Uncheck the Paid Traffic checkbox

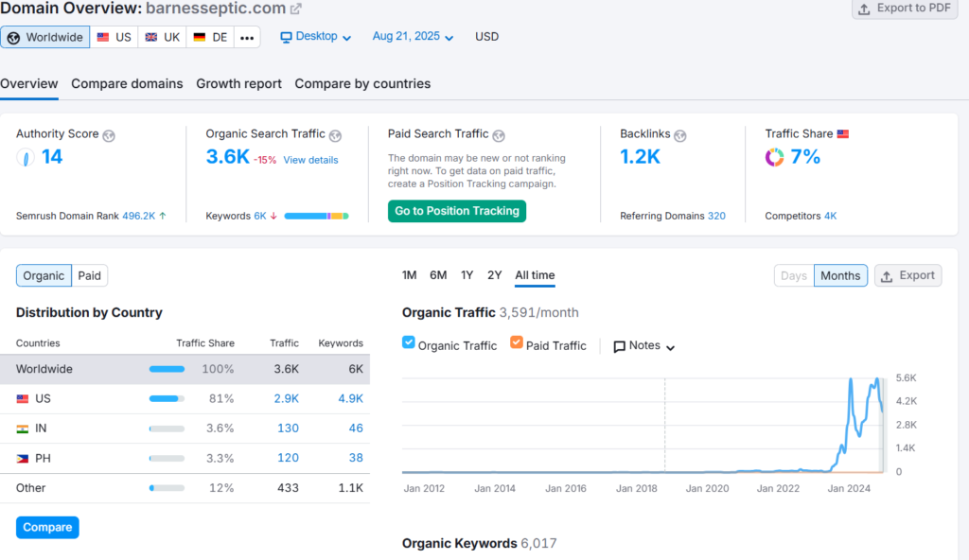coord(517,343)
